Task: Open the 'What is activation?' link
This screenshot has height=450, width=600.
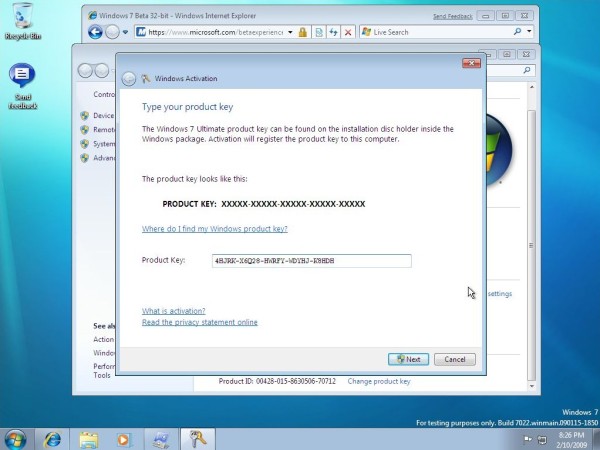Action: [174, 311]
